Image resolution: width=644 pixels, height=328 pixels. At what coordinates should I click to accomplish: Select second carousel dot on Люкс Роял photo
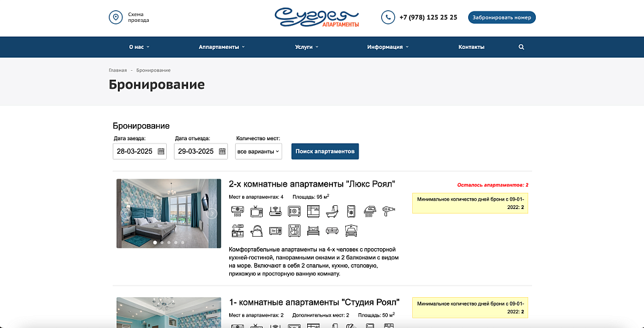point(162,242)
